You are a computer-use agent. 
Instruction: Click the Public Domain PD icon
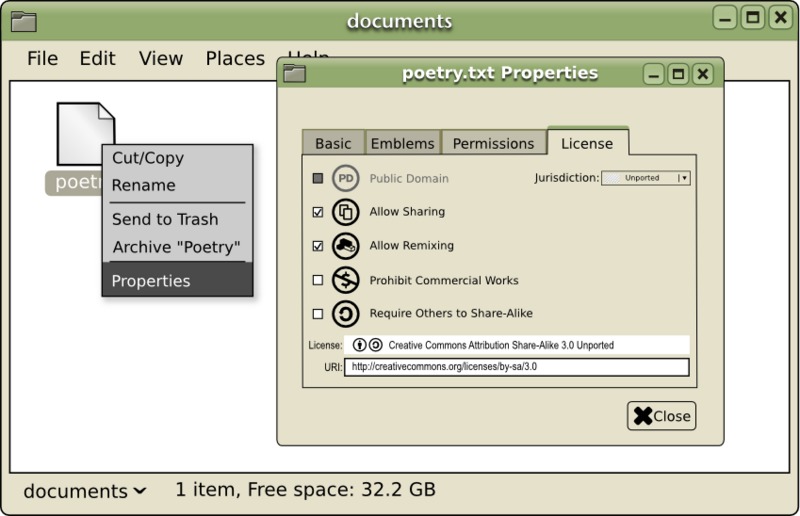coord(346,178)
